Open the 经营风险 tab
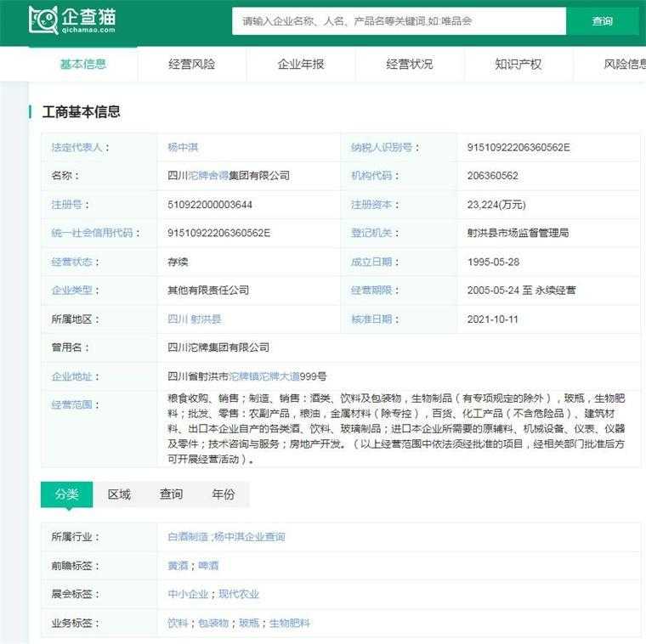The image size is (646, 644). (x=191, y=64)
